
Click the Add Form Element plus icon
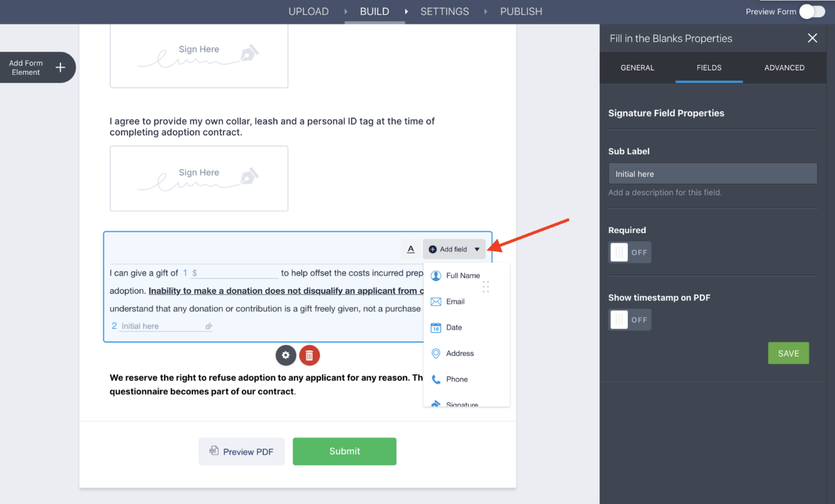60,67
